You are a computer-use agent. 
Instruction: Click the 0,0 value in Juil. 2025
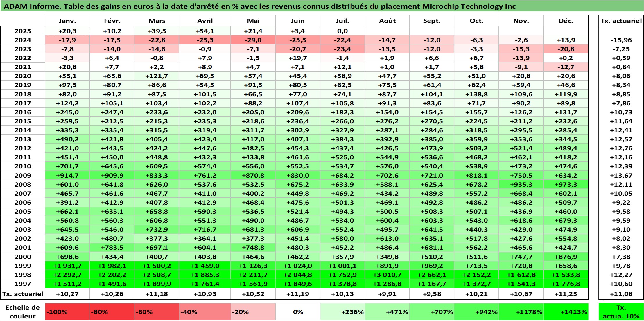point(342,31)
